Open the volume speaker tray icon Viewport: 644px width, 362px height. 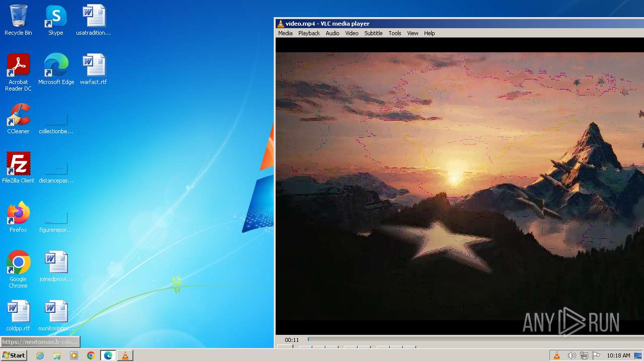(572, 355)
